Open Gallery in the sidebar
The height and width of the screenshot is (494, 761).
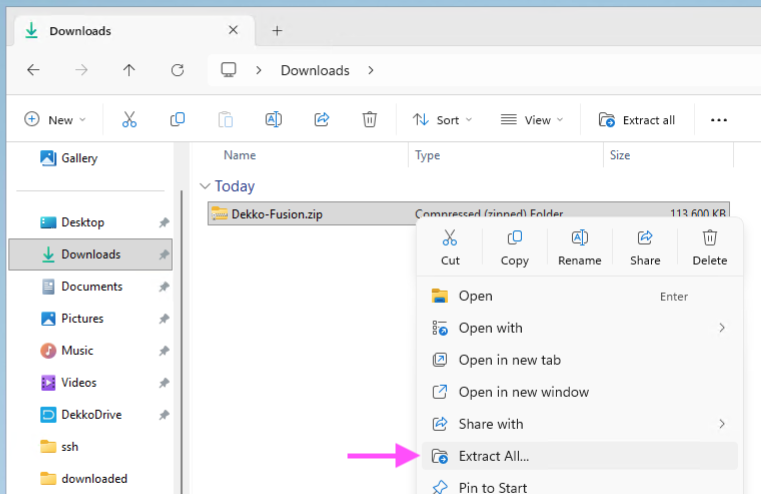click(x=90, y=158)
